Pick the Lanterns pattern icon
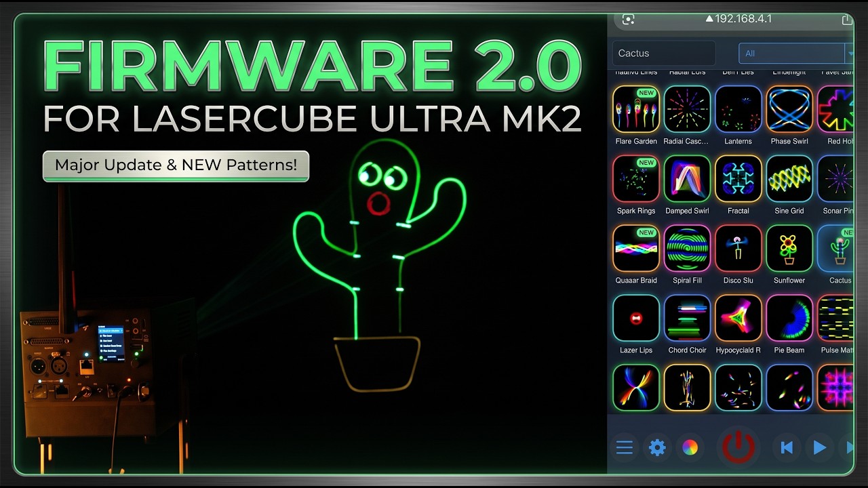Image resolution: width=868 pixels, height=488 pixels. (738, 108)
